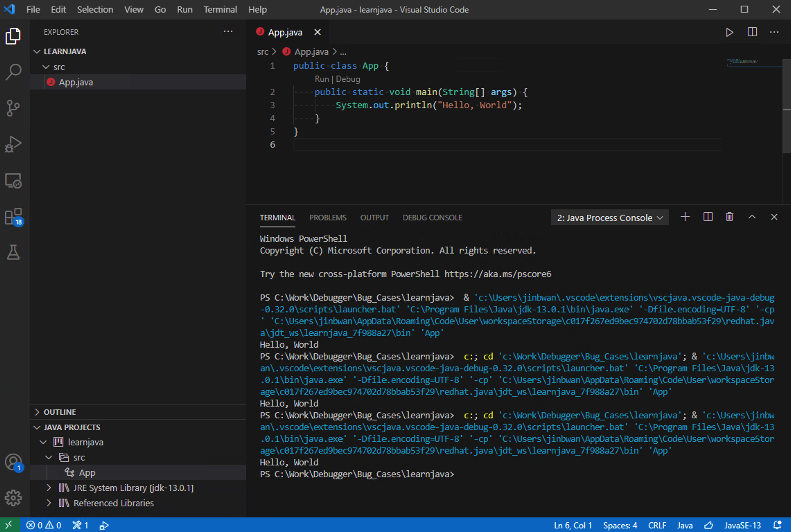Split the terminal panel
This screenshot has height=532, width=791.
pyautogui.click(x=708, y=217)
